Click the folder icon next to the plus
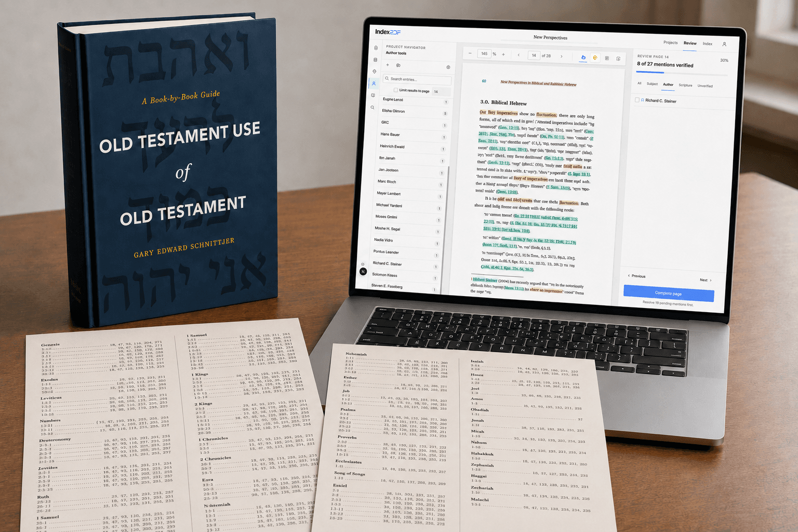 pos(398,65)
